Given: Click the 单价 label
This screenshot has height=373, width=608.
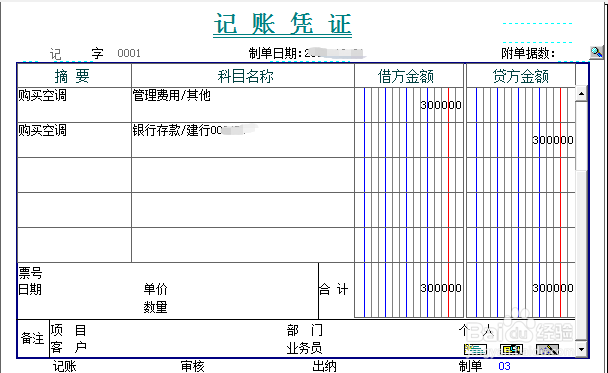Looking at the screenshot, I should pyautogui.click(x=155, y=289).
